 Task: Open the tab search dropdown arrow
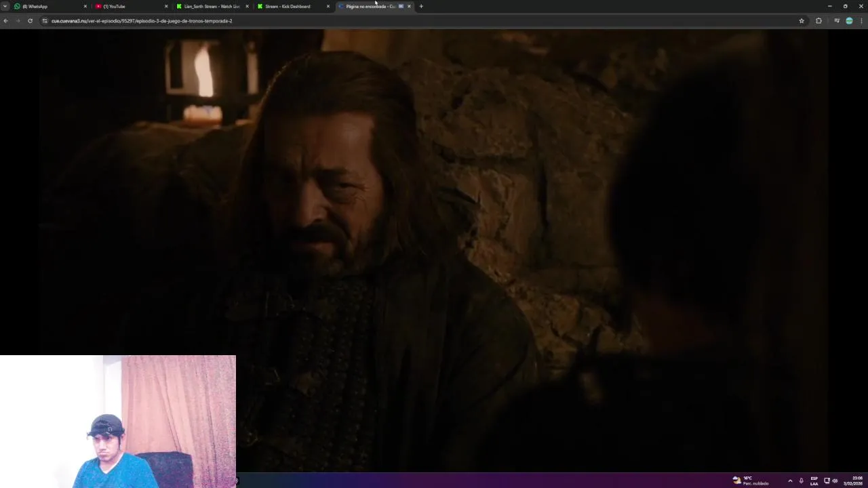[x=5, y=6]
